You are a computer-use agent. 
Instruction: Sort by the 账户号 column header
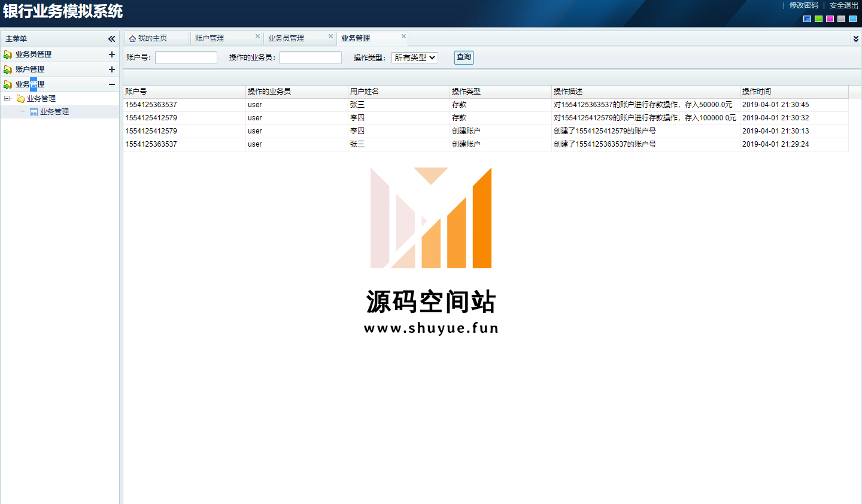click(x=184, y=92)
